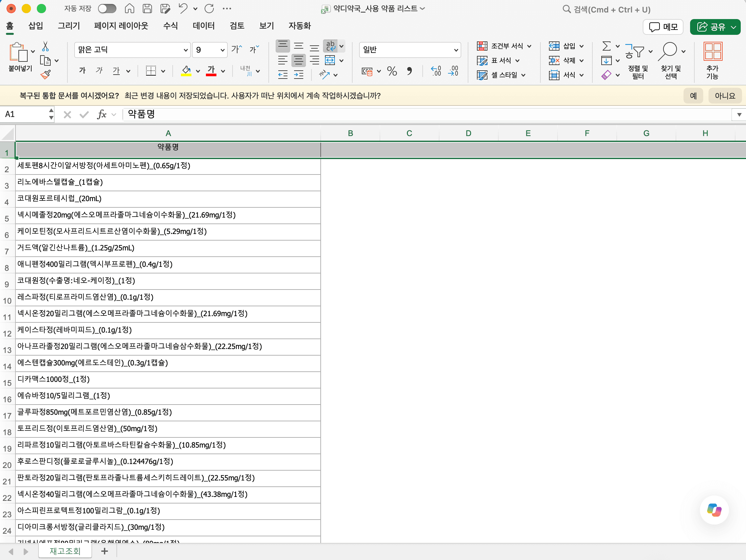Toggle the wrap text button
This screenshot has width=746, height=560.
click(330, 46)
